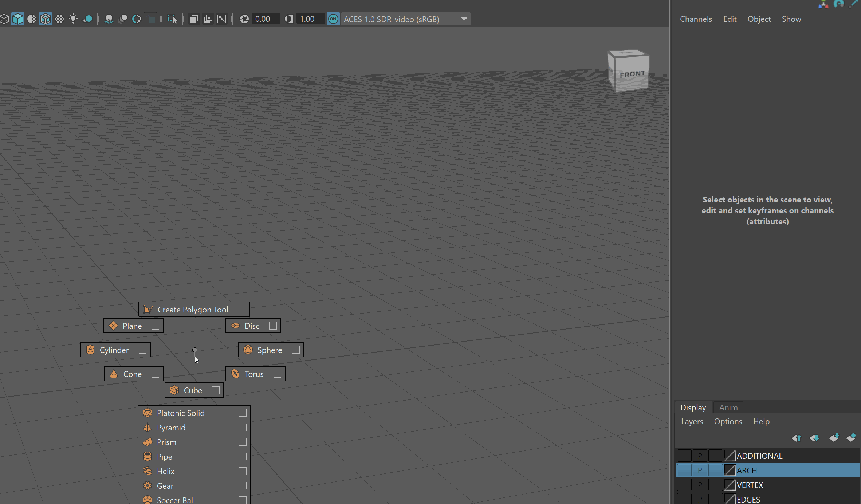861x504 pixels.
Task: Create layer from selected objects icon
Action: (x=851, y=438)
